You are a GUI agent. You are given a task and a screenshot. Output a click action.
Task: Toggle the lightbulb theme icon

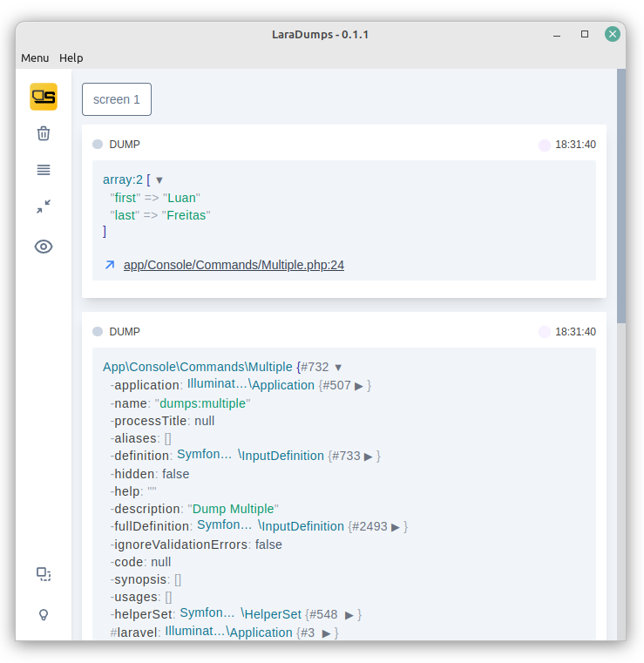(x=44, y=615)
